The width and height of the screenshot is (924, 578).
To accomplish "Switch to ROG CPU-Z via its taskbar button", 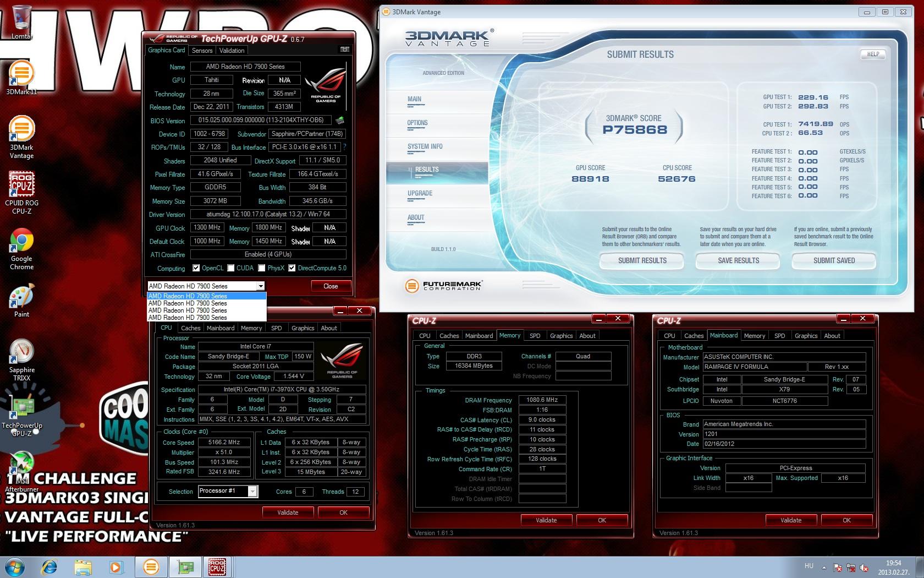I will (217, 567).
